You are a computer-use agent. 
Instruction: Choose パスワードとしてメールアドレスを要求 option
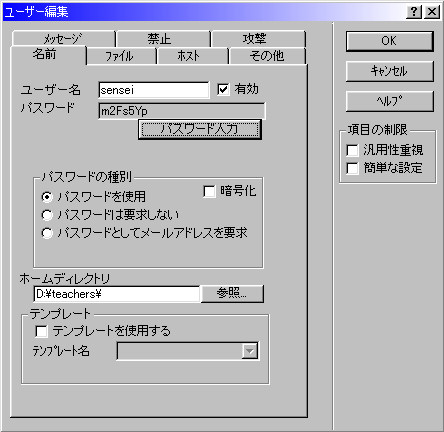47,233
